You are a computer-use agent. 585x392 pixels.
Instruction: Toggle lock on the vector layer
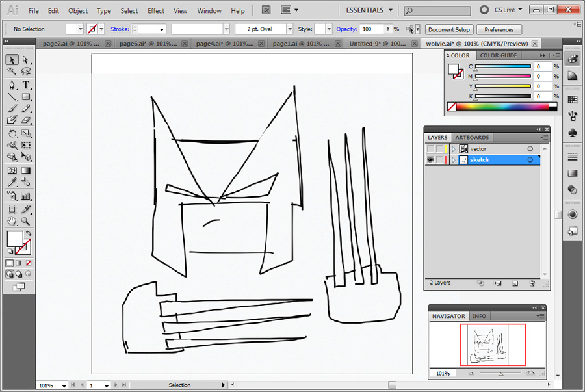click(x=439, y=149)
